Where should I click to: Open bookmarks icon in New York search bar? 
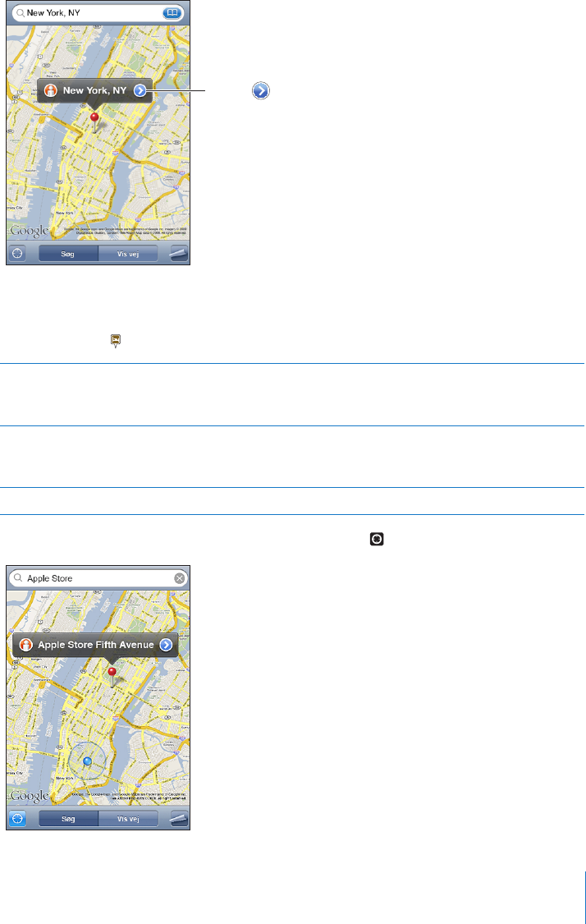pyautogui.click(x=172, y=13)
